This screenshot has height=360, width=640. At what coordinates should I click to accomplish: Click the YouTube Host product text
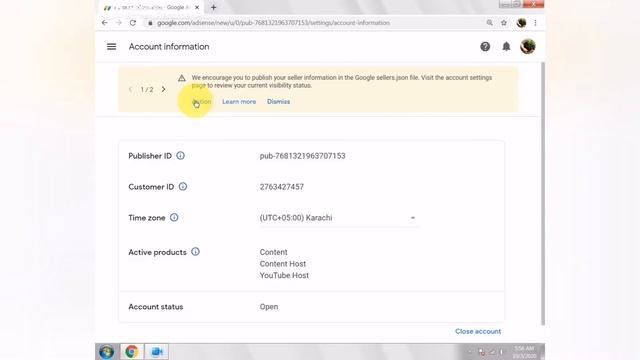click(x=284, y=276)
